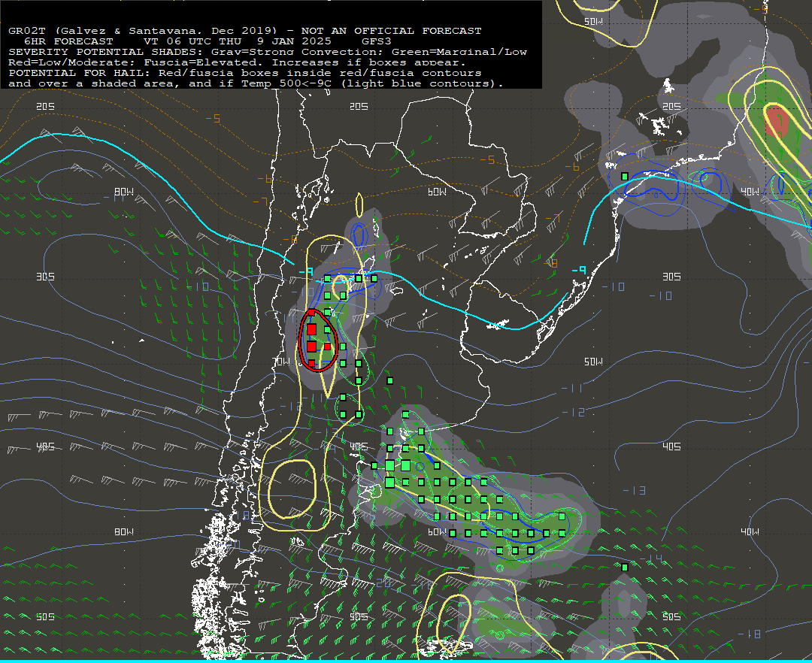Click the 'SEVERITY POTENTIAL SHADES' legend line
The image size is (812, 663).
click(x=267, y=52)
